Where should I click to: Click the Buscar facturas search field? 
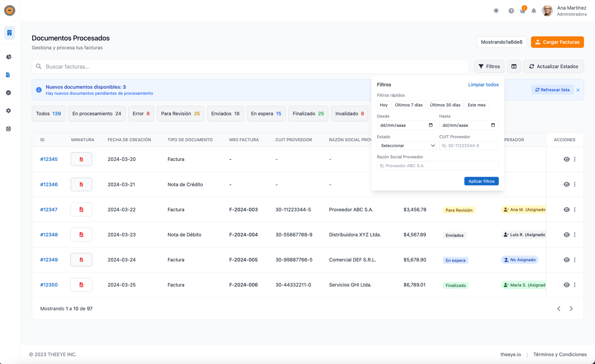point(250,66)
